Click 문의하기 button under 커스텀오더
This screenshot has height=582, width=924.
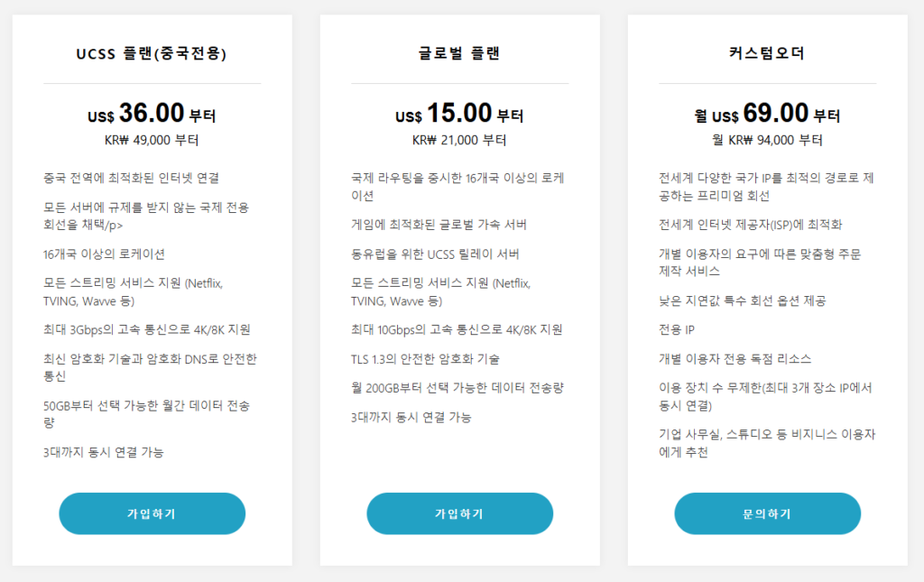767,513
